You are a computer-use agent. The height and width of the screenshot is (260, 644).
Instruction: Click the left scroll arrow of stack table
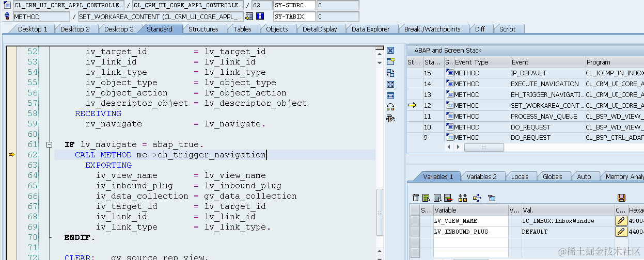[x=450, y=147]
